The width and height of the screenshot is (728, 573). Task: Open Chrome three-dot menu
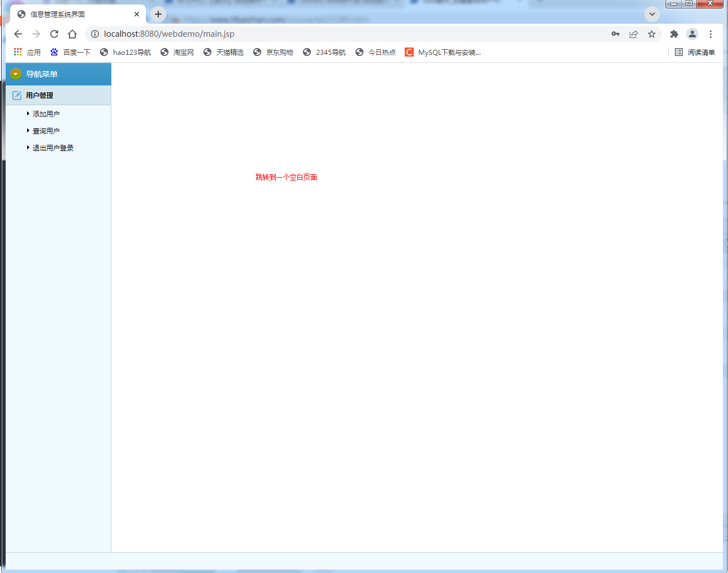click(710, 34)
